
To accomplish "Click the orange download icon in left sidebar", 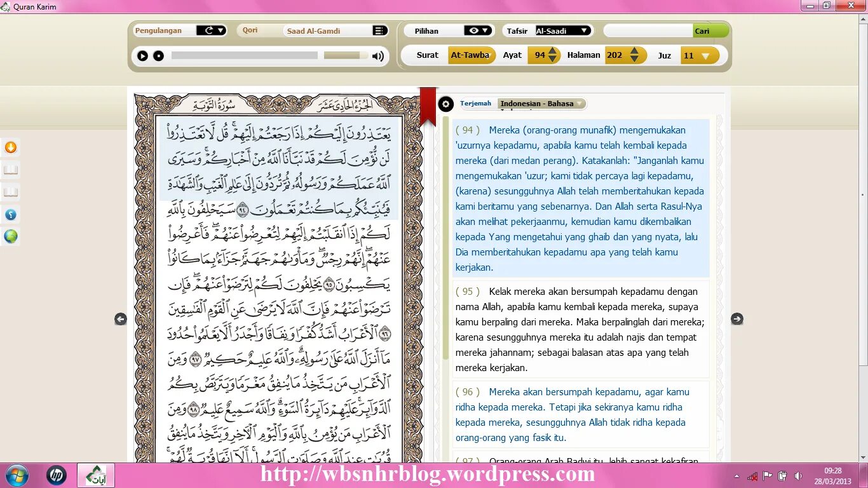I will point(11,148).
